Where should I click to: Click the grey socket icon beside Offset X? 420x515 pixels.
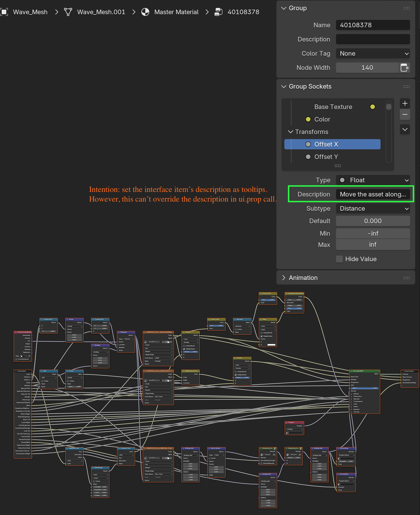coord(308,144)
